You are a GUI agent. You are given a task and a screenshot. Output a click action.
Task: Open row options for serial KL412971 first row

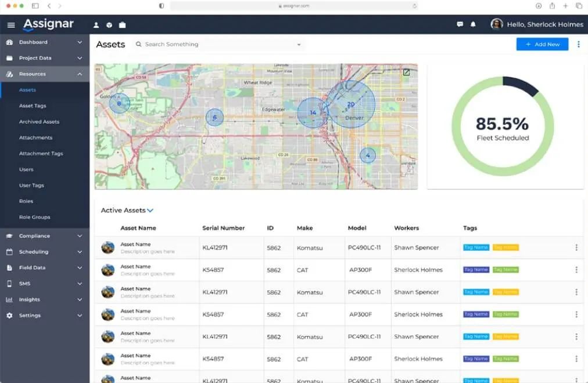(576, 247)
